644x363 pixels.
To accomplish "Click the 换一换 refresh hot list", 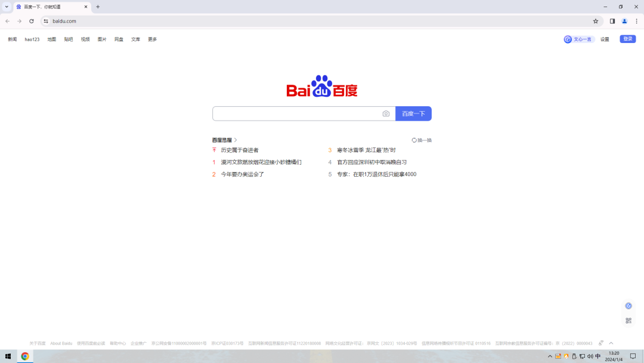I will pos(422,140).
